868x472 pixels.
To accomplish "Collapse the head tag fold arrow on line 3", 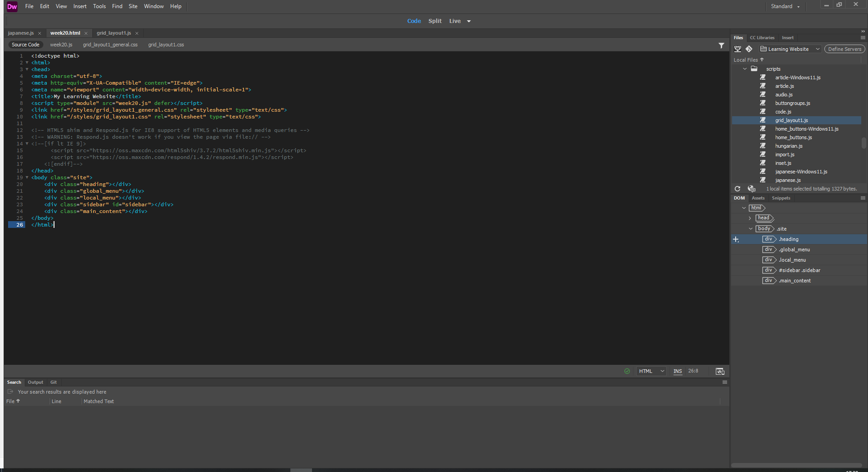I will point(27,69).
